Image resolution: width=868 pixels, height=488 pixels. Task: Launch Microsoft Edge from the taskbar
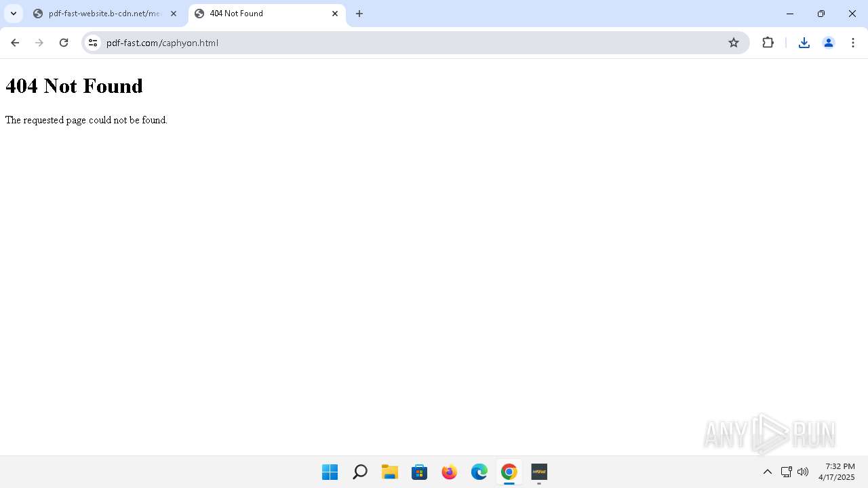click(479, 472)
